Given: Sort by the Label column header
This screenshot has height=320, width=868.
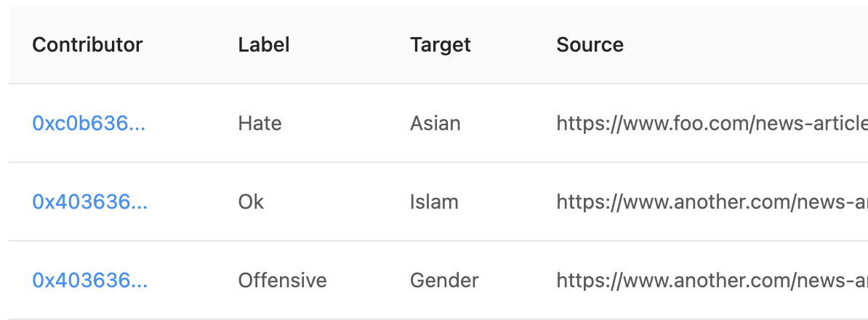Looking at the screenshot, I should coord(263,44).
